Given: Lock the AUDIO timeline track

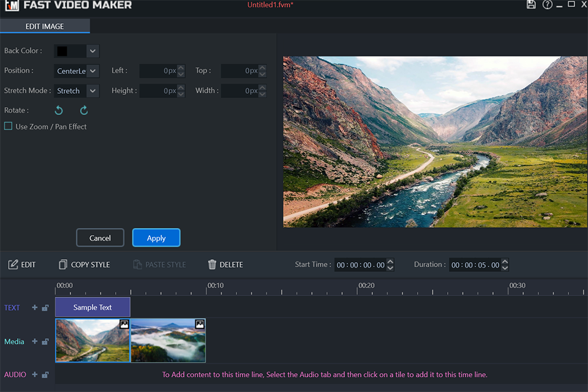Looking at the screenshot, I should click(x=45, y=375).
